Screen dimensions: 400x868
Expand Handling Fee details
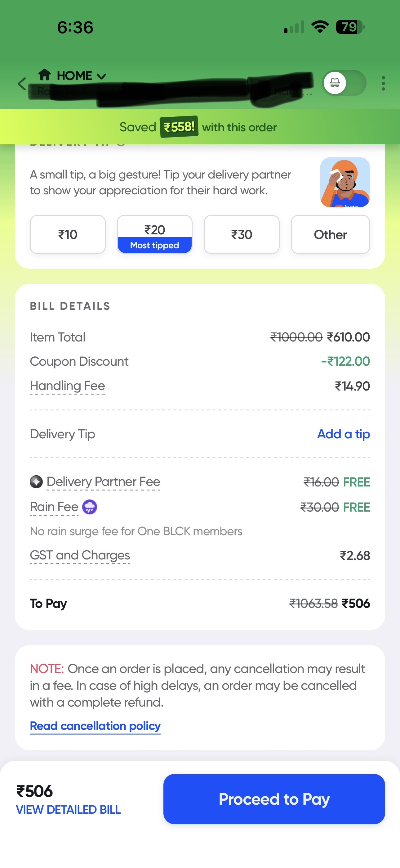67,386
